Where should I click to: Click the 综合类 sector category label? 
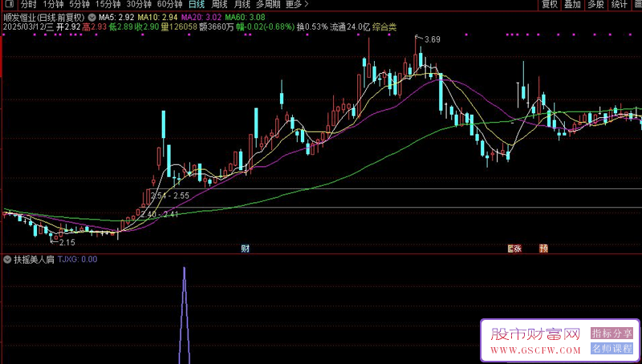384,27
